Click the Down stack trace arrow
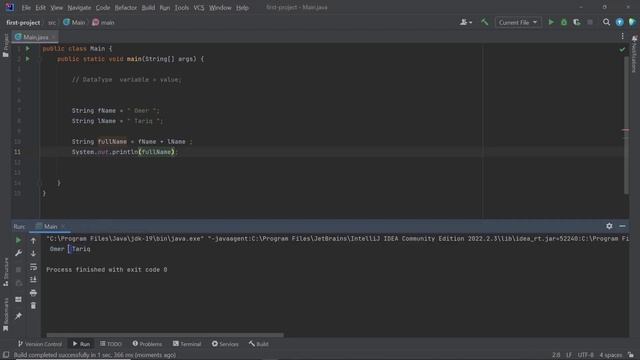This screenshot has width=640, height=360. pyautogui.click(x=33, y=253)
